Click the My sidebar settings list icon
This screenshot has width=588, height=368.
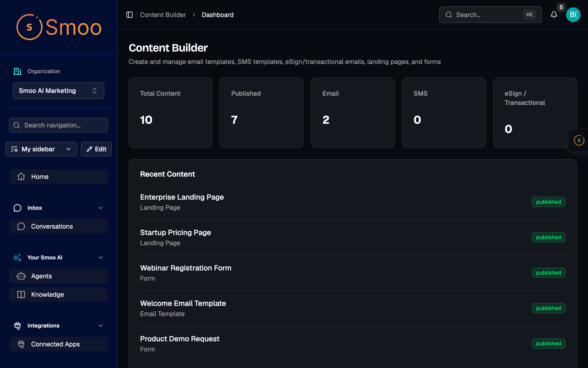tap(14, 149)
